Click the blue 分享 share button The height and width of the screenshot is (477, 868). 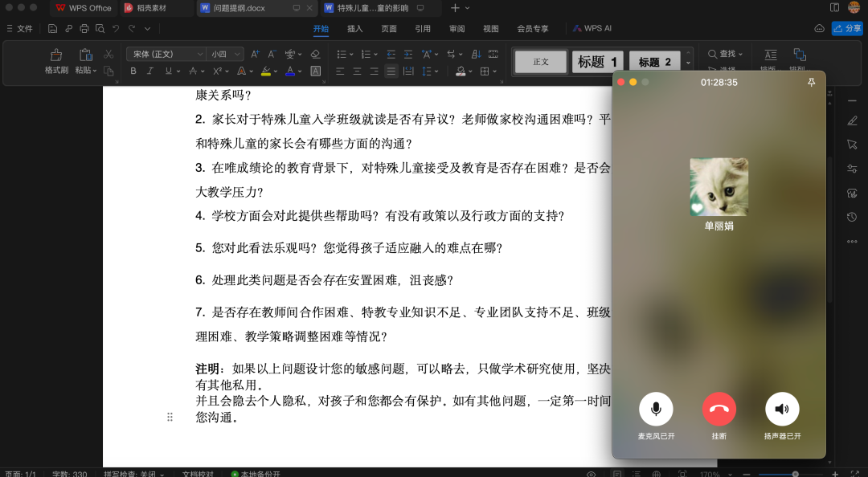click(x=847, y=29)
